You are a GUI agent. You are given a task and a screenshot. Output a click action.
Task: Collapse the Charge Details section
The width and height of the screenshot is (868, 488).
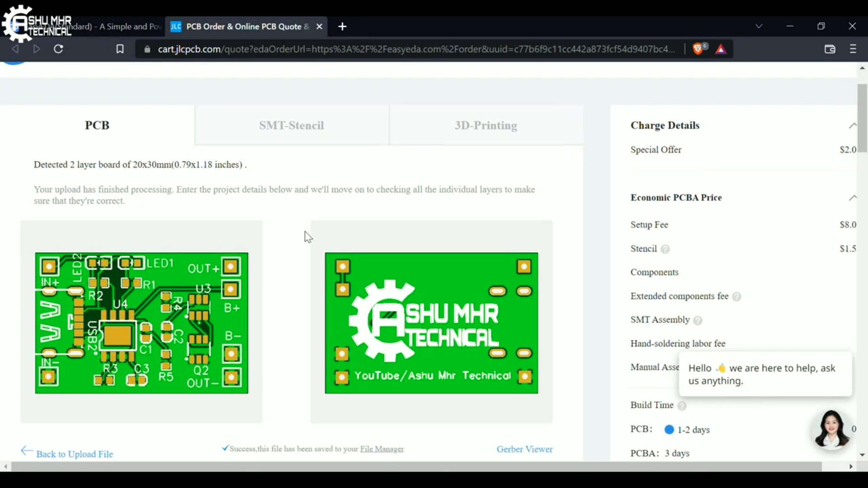pos(854,126)
